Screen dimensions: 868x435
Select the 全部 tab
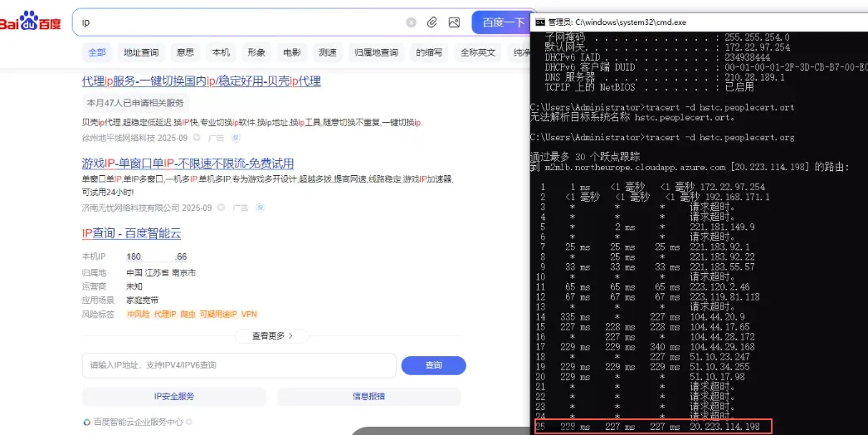coord(97,52)
